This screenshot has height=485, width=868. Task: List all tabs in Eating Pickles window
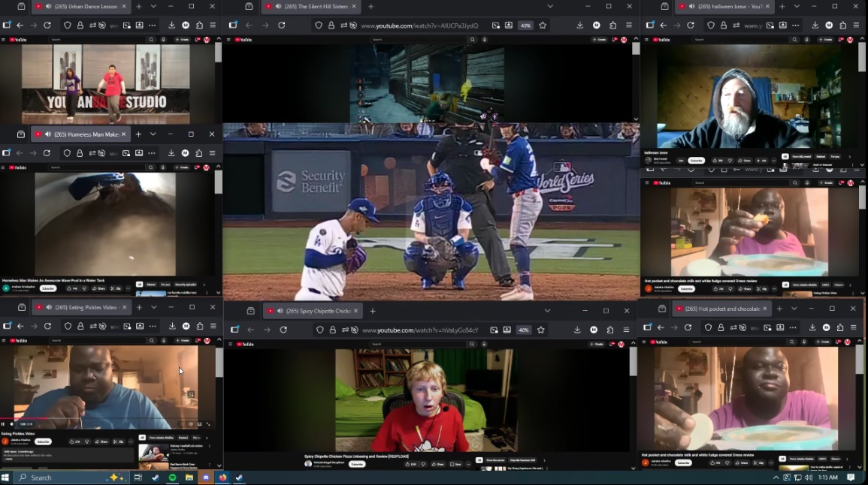[x=154, y=308]
